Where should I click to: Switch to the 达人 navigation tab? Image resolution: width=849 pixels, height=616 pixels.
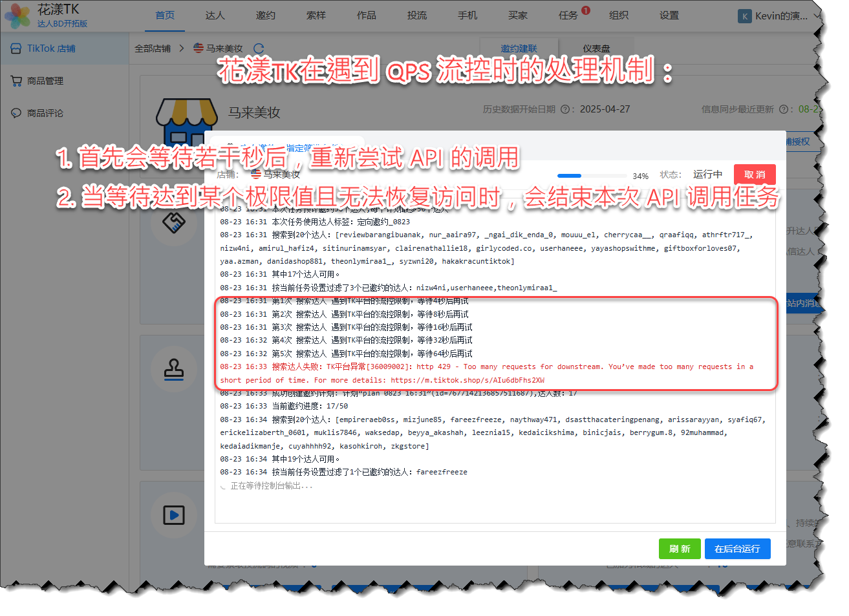point(215,16)
